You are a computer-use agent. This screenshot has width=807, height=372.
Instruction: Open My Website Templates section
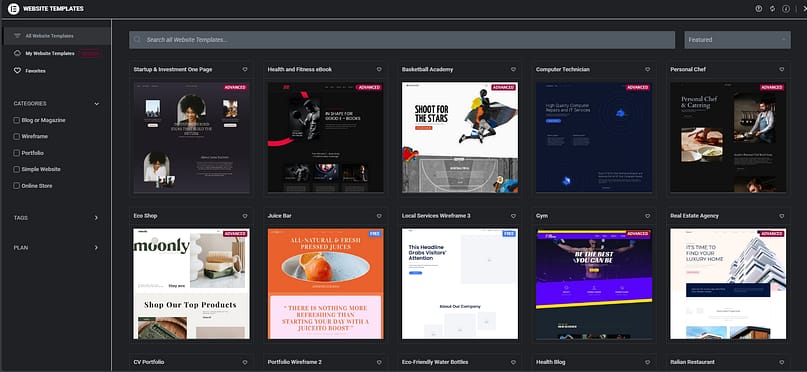(x=50, y=54)
